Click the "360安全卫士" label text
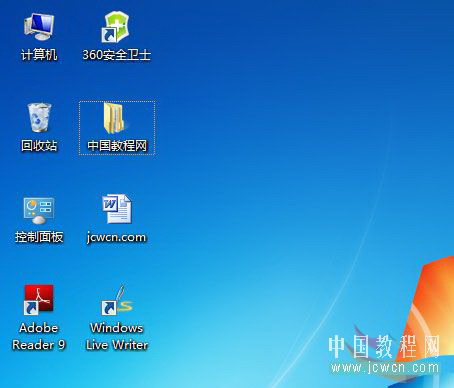454x388 pixels. 116,55
